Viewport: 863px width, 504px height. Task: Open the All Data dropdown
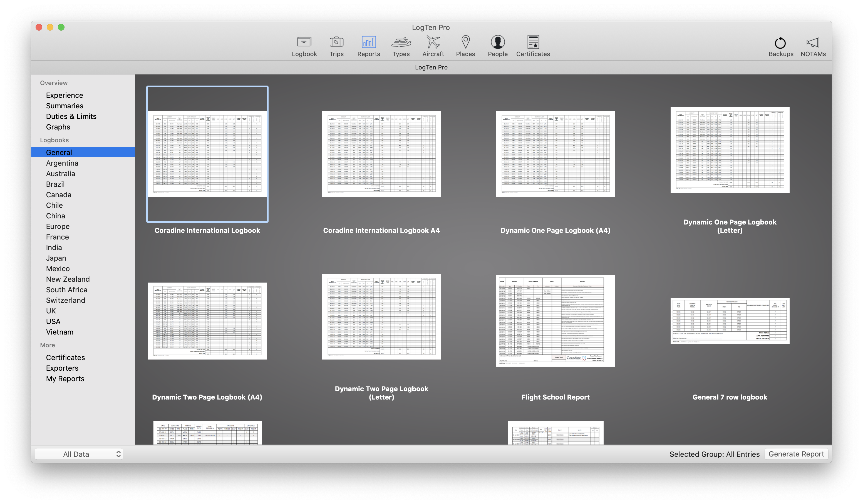[79, 454]
